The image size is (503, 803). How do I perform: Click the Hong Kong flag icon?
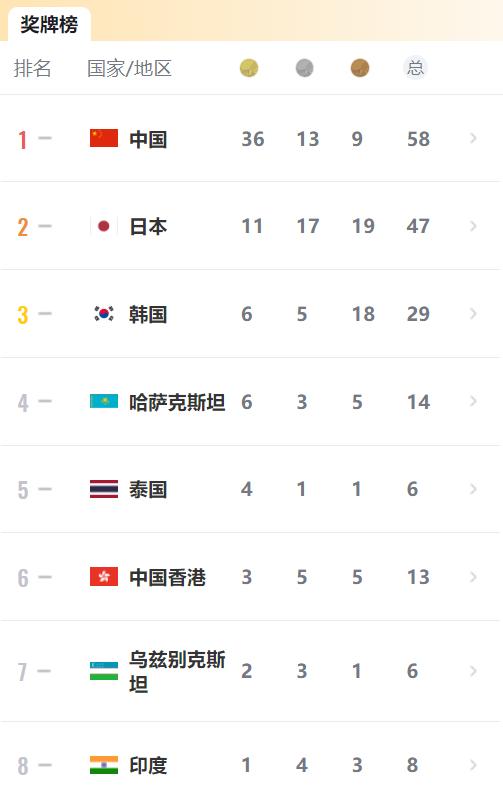click(x=104, y=577)
